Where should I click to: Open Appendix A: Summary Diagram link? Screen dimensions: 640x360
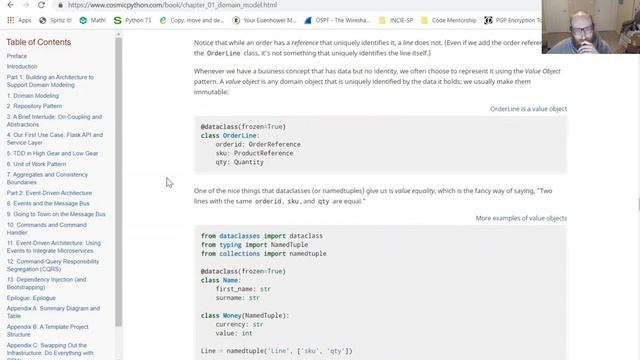pos(53,312)
